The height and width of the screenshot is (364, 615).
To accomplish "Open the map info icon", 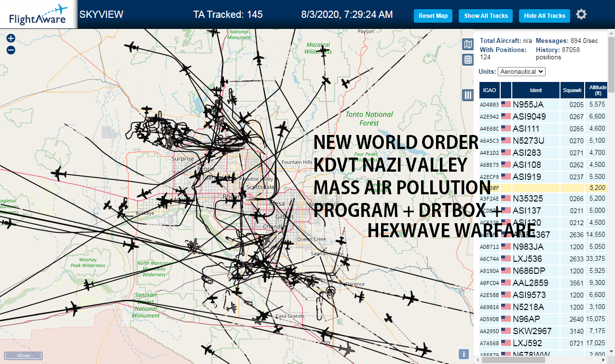I will [464, 354].
